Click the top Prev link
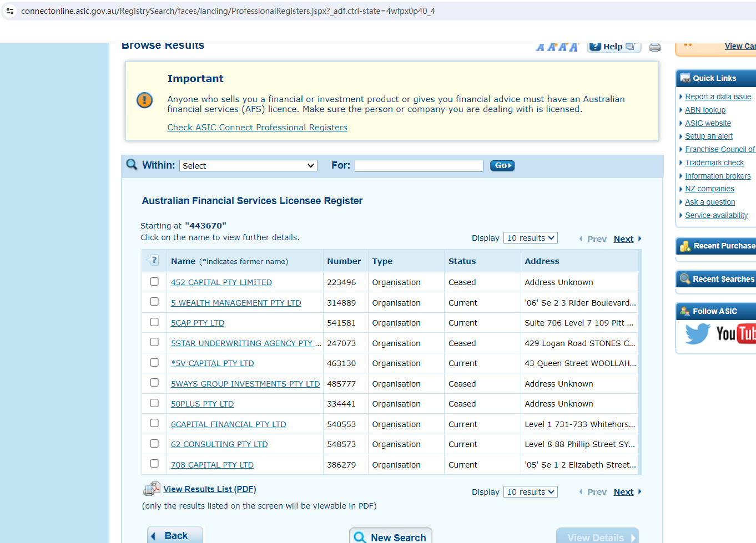The width and height of the screenshot is (756, 543). (x=597, y=239)
